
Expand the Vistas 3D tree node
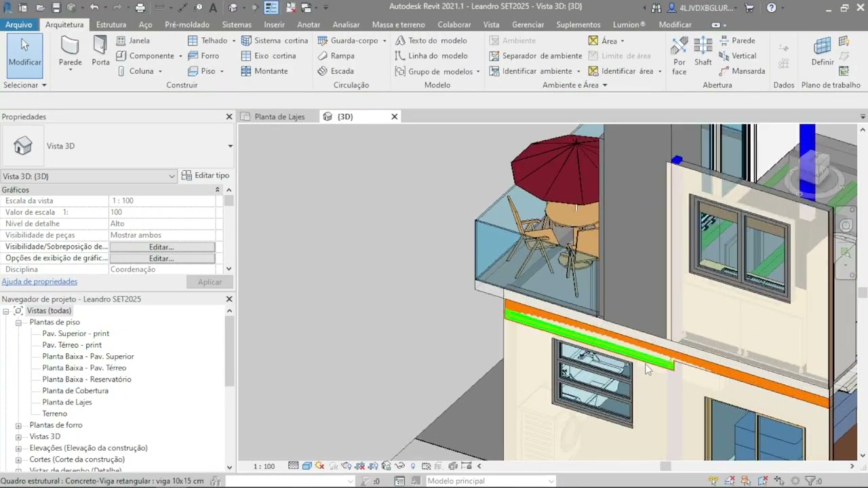19,436
